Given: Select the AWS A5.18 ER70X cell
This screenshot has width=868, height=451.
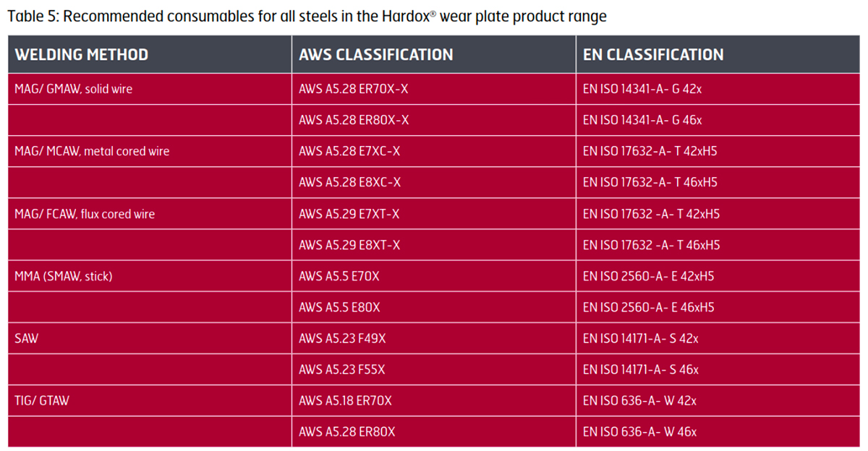Looking at the screenshot, I should (x=345, y=400).
